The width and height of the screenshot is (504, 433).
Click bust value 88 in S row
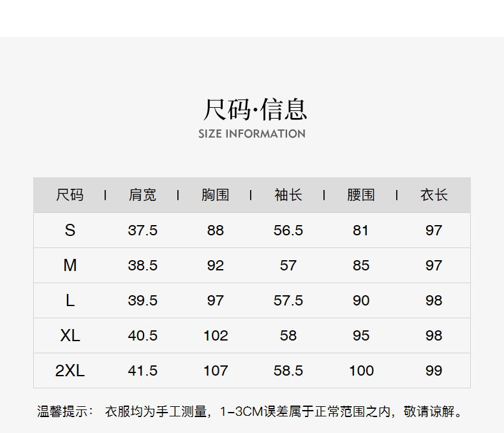pyautogui.click(x=215, y=230)
